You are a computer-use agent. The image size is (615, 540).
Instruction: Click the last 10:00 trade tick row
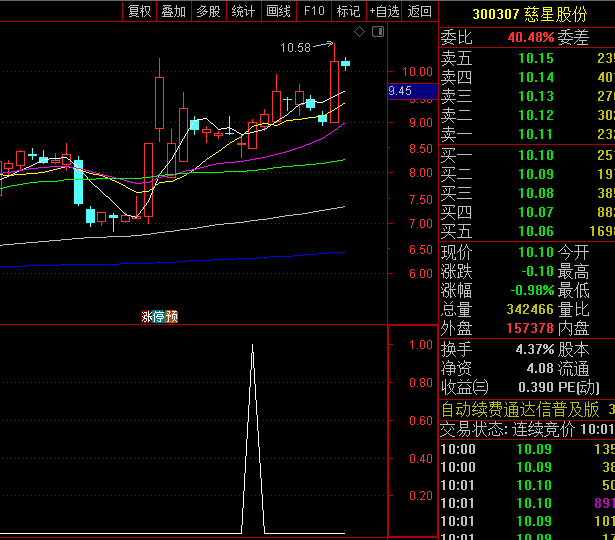pos(527,467)
